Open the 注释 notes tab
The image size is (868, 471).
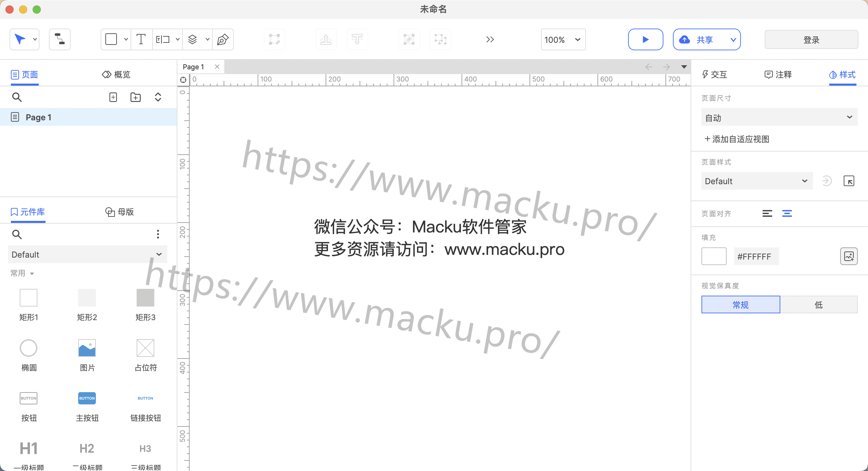(778, 74)
